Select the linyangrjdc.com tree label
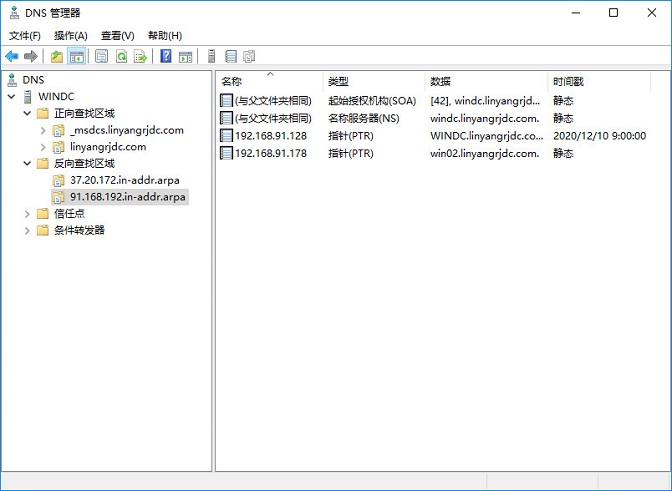The width and height of the screenshot is (672, 491). 108,147
